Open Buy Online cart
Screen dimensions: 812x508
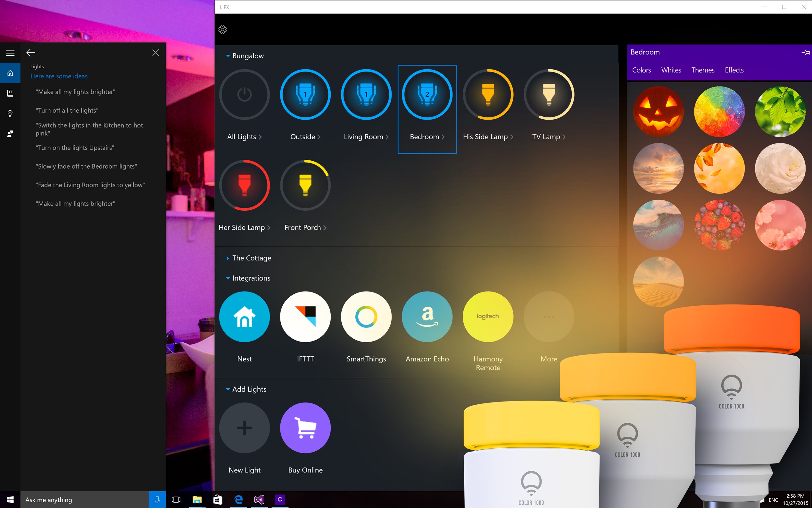(x=305, y=428)
